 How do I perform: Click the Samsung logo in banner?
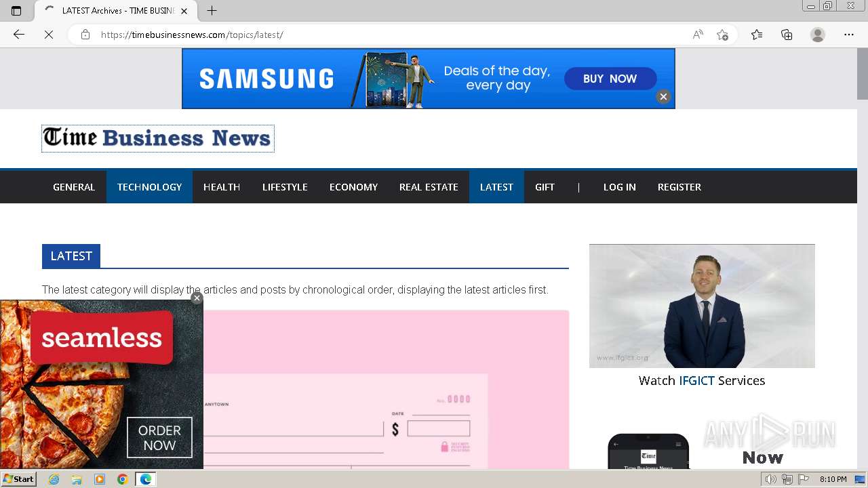267,79
